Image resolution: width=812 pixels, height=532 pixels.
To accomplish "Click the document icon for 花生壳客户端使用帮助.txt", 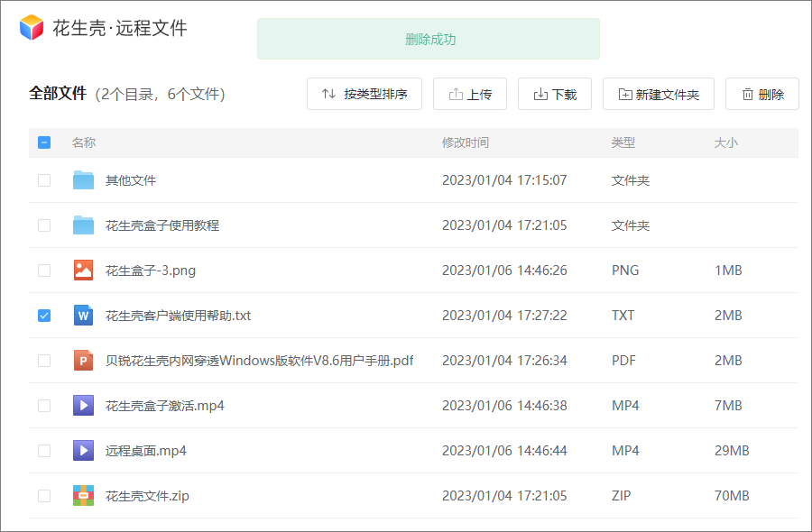I will click(x=83, y=316).
